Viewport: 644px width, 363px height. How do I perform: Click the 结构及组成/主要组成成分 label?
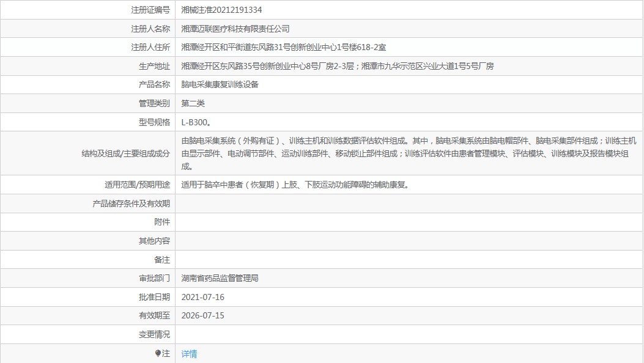point(125,153)
